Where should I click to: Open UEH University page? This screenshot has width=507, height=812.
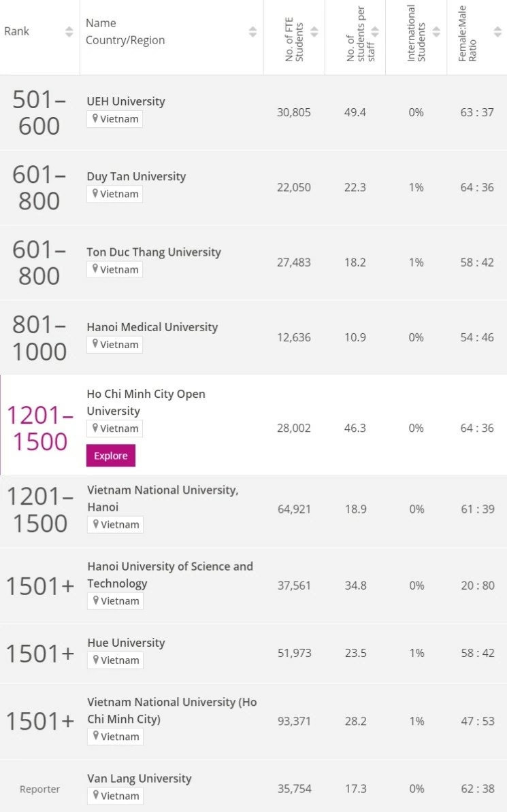(126, 101)
